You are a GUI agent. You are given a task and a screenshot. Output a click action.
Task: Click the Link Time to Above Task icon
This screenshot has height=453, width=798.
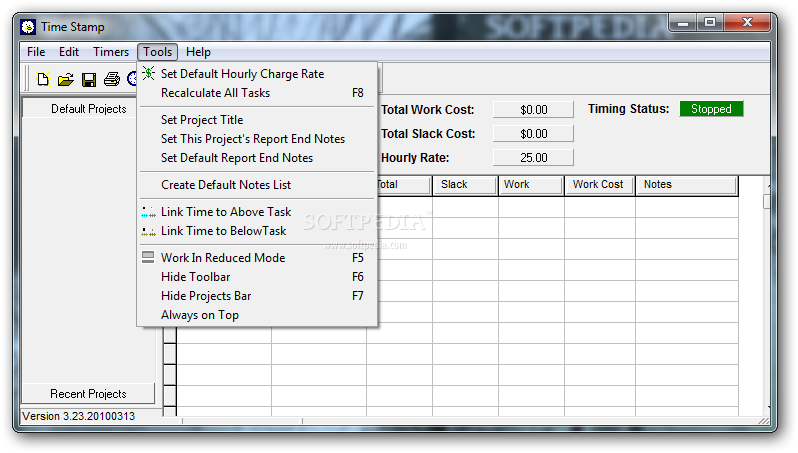click(149, 212)
